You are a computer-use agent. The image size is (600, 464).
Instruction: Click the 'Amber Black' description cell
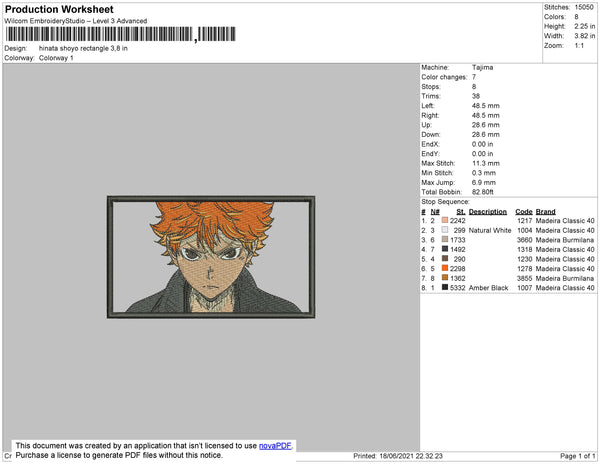point(488,288)
